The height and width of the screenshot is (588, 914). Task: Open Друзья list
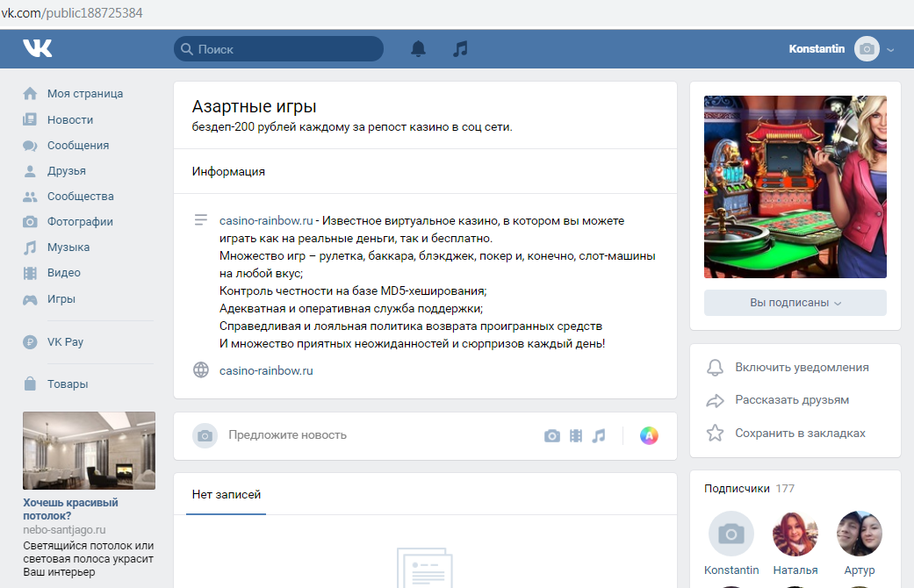click(67, 171)
